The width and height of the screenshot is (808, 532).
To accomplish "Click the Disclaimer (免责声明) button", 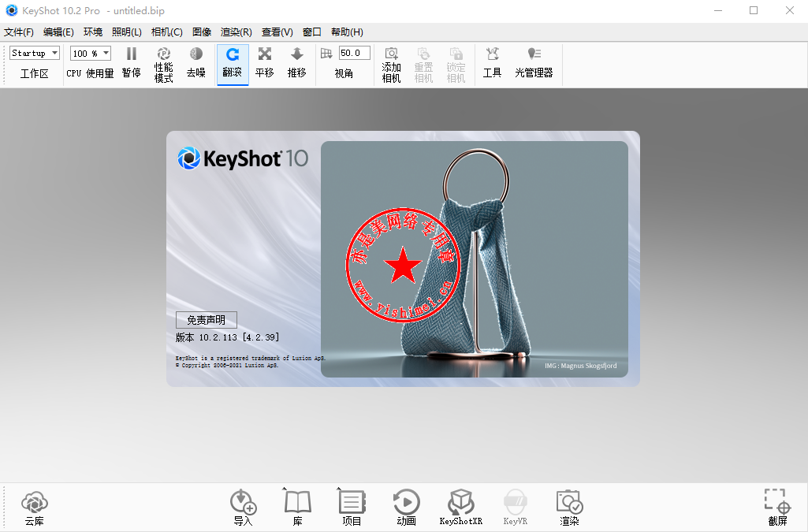I will coord(206,320).
